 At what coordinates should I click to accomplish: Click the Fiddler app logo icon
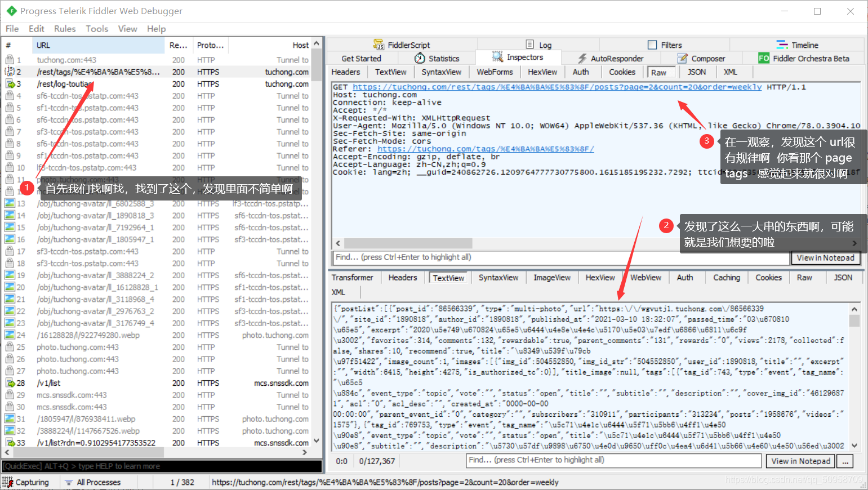(x=11, y=11)
